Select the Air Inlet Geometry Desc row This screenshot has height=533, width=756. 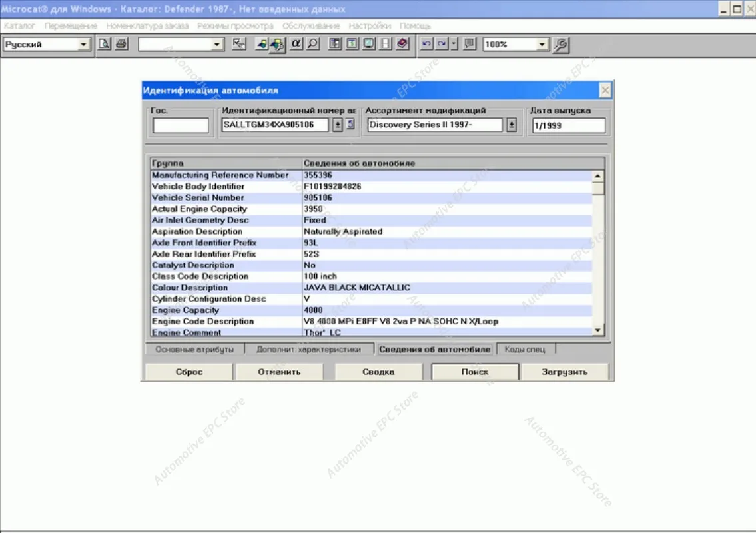pos(371,220)
